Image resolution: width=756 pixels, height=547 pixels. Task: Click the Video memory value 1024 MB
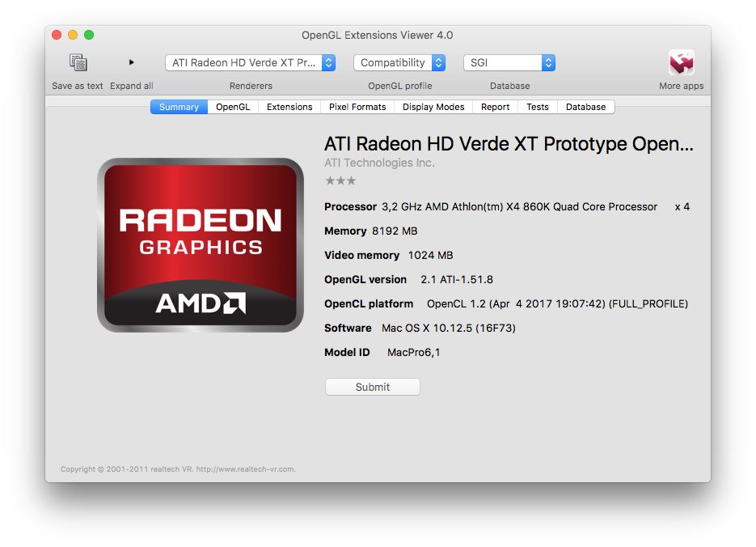pos(430,255)
